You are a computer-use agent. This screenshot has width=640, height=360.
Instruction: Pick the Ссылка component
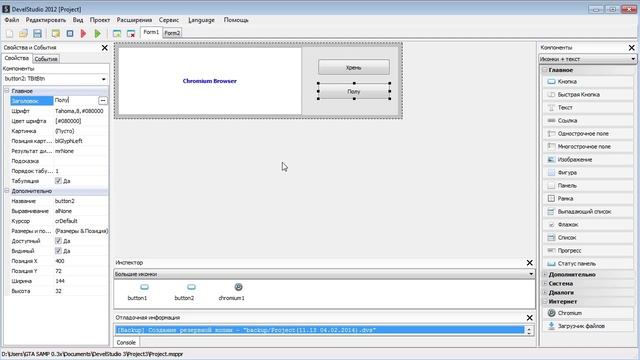[x=588, y=120]
